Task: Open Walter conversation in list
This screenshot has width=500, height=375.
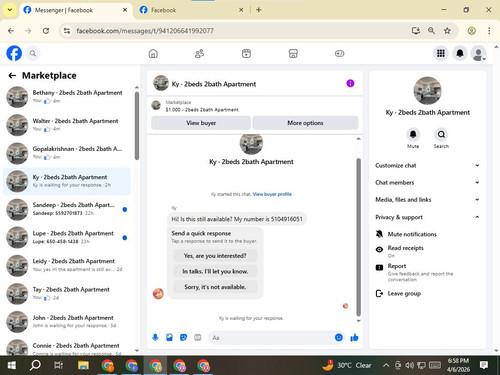Action: click(67, 125)
